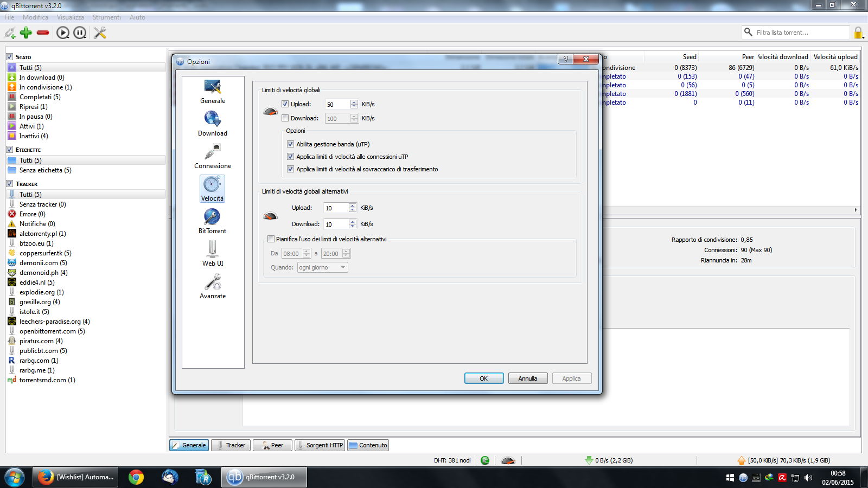Open the Visualizza menu

tap(71, 17)
